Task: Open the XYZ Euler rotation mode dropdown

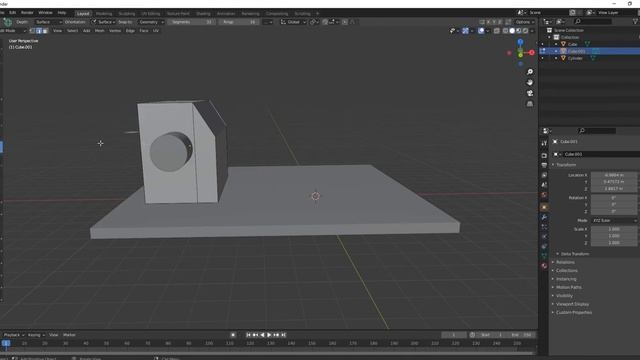Action: click(x=614, y=220)
